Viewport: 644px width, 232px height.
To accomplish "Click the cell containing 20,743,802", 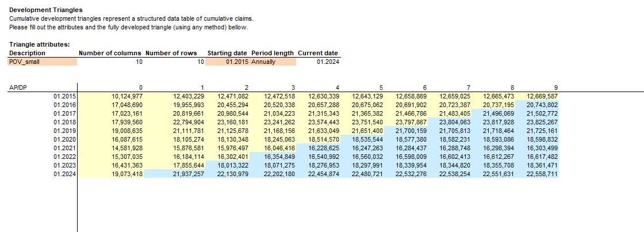I will (x=542, y=105).
